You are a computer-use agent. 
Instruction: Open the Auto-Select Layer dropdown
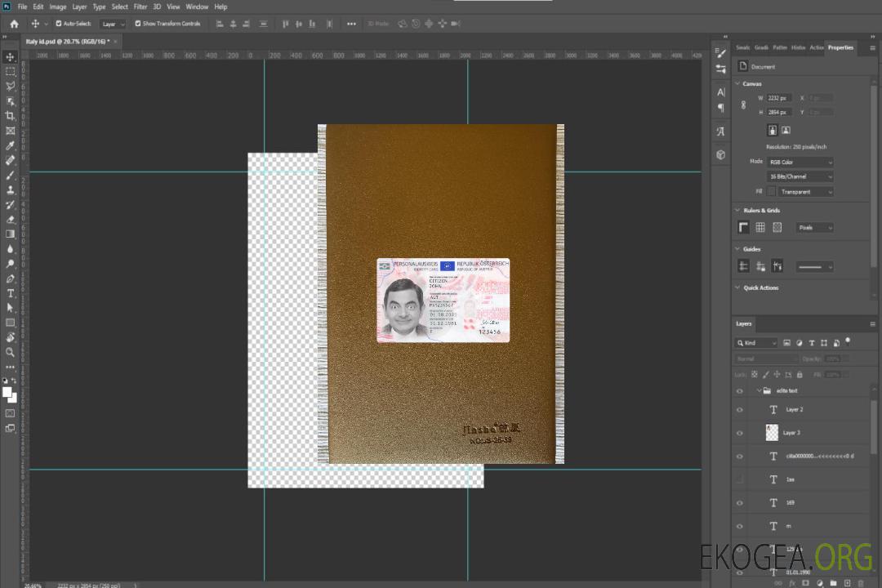(x=113, y=24)
